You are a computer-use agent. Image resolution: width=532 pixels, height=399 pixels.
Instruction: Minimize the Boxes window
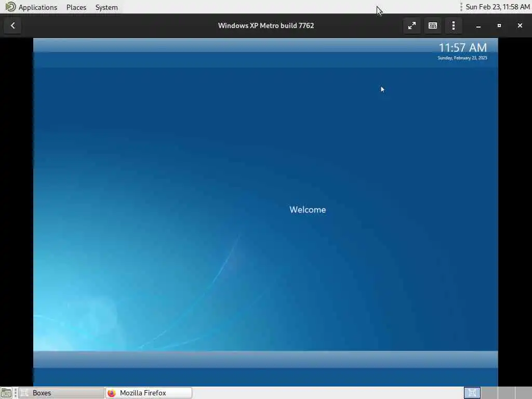click(478, 25)
